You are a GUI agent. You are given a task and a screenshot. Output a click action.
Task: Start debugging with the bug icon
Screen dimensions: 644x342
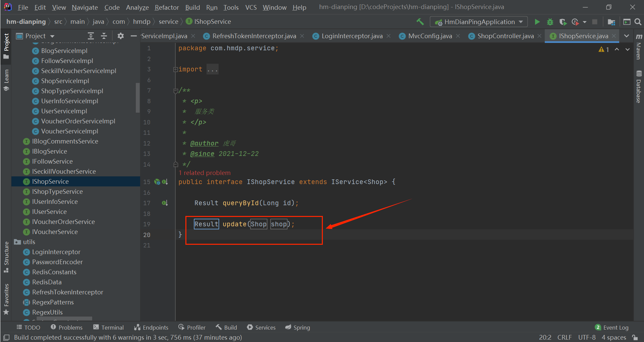pyautogui.click(x=550, y=22)
